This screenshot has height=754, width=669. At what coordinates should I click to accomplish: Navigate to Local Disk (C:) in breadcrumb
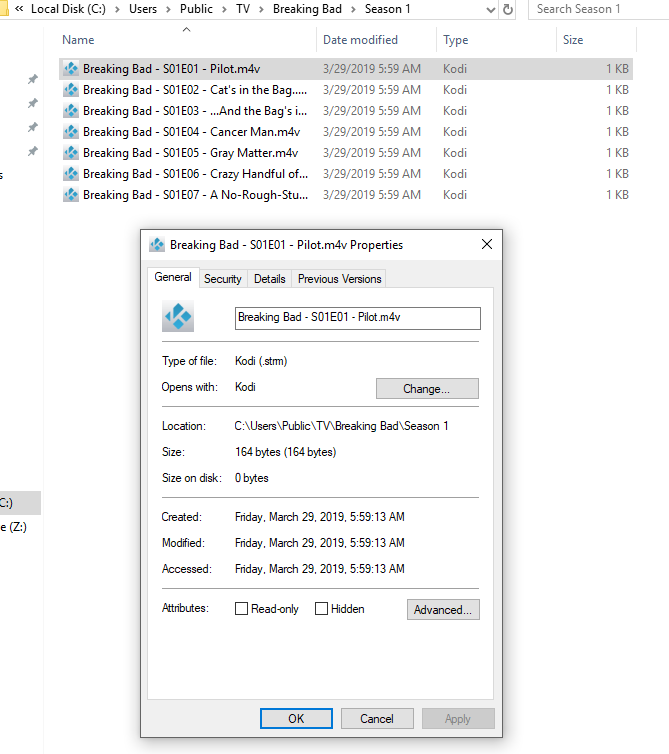click(x=68, y=9)
